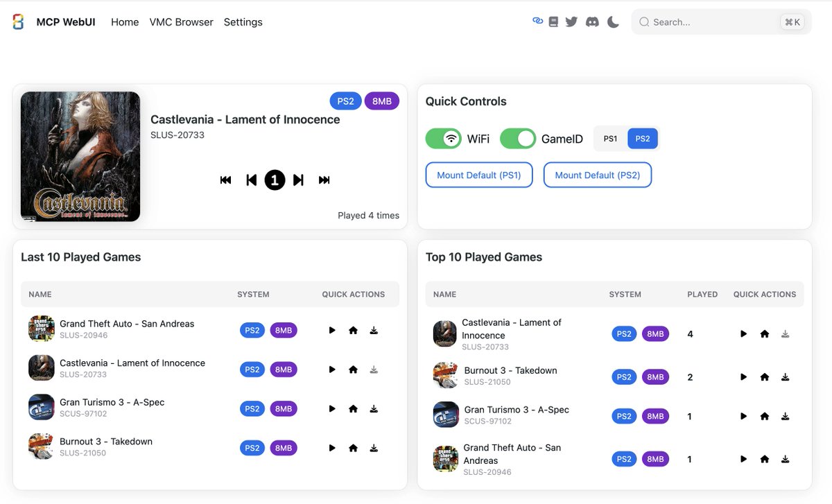Click GTA thumbnail in Last Played list

41,329
